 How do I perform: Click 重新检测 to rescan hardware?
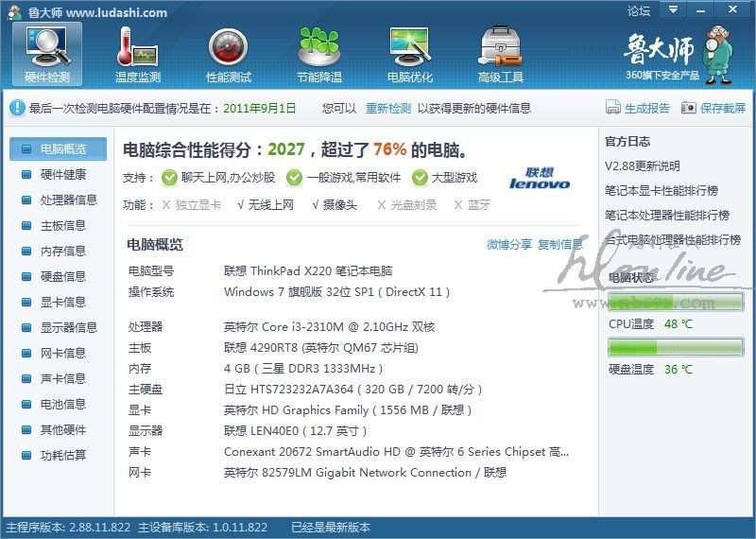pyautogui.click(x=388, y=108)
